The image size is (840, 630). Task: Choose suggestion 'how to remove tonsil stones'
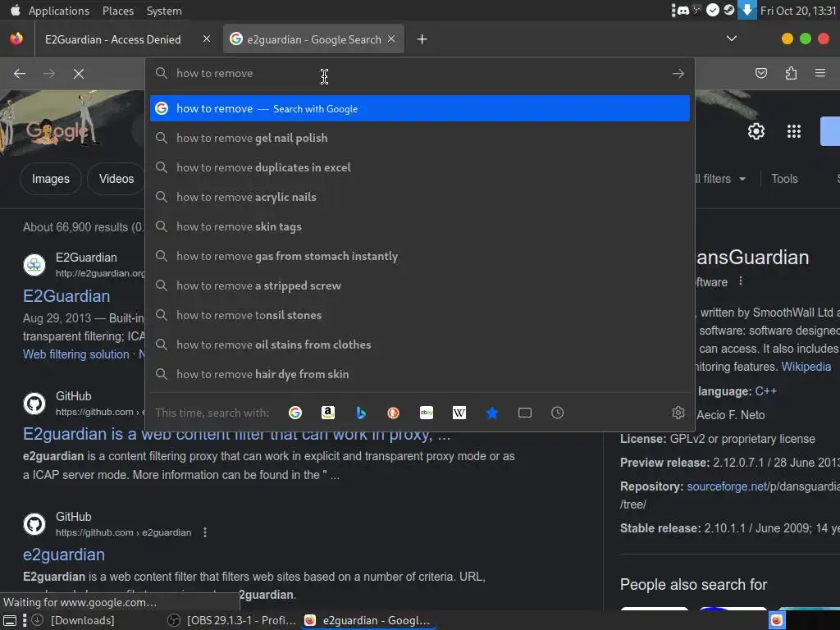(x=419, y=315)
